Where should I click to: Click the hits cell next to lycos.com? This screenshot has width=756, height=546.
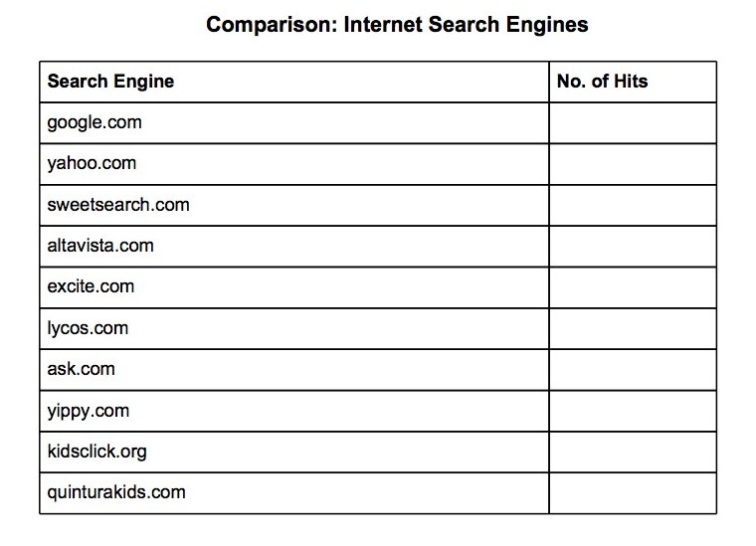pos(632,328)
